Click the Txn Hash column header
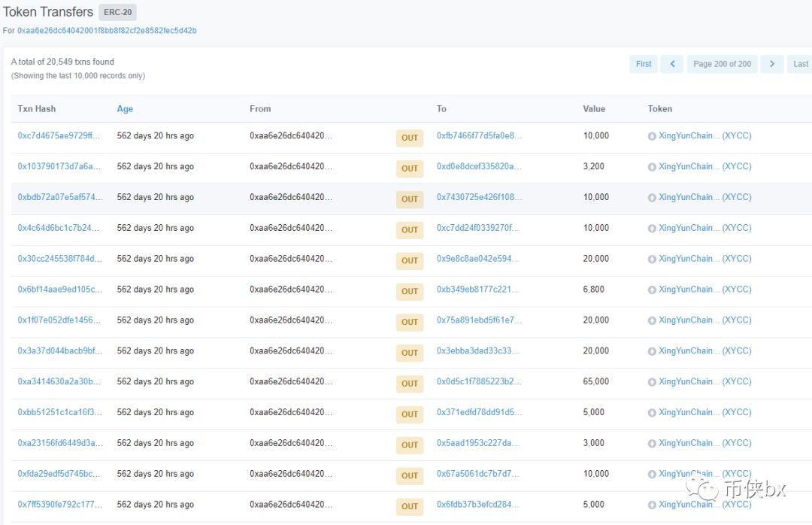812x525 pixels. (37, 109)
